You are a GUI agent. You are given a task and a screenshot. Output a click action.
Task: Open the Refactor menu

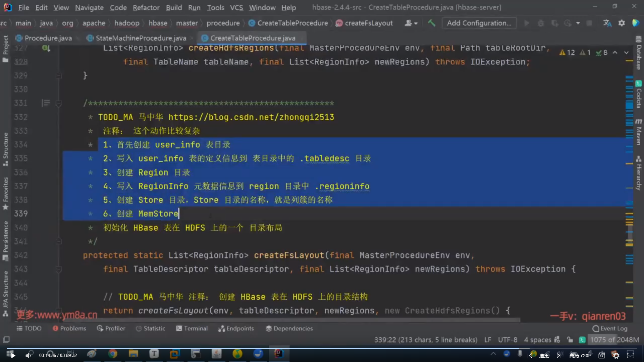click(146, 7)
